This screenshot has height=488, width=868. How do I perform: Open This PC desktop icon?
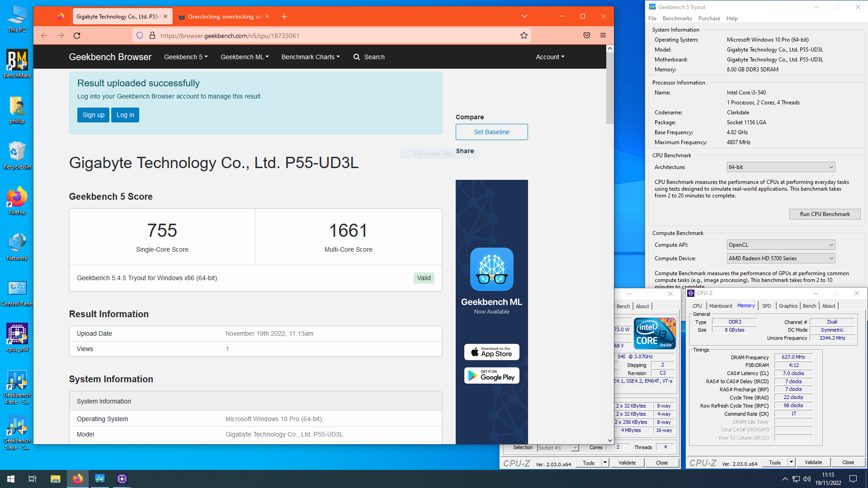pyautogui.click(x=17, y=19)
